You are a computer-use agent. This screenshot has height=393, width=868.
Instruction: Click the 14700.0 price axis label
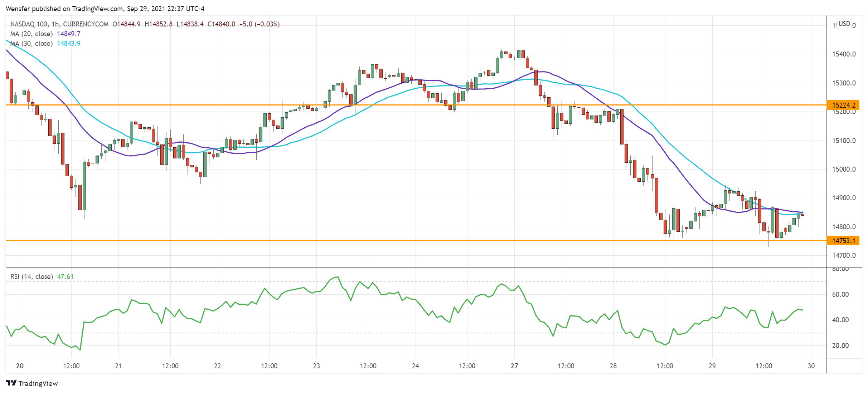(844, 255)
